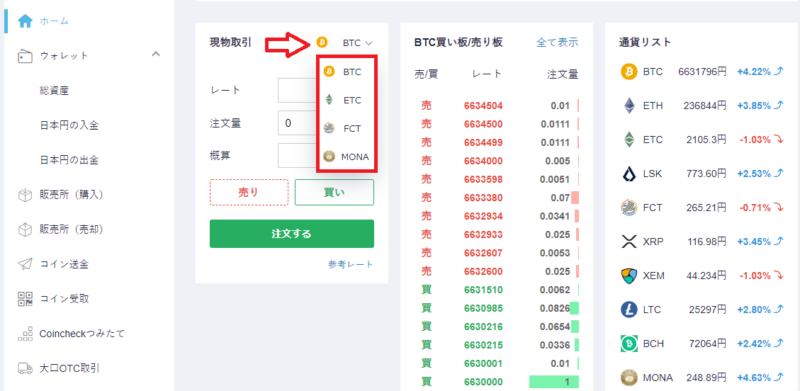Collapse the ウォレット sidebar section
Image resolution: width=800 pixels, height=391 pixels.
[x=156, y=54]
